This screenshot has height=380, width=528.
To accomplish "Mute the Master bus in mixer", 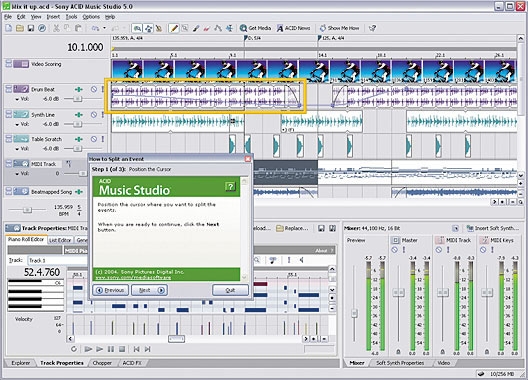I will [395, 250].
